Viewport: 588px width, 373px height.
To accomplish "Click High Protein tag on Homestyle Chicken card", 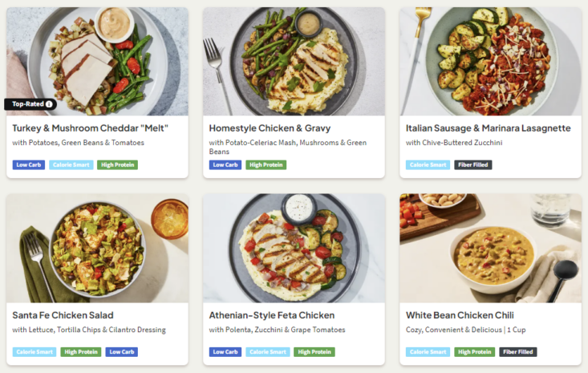I will point(266,165).
